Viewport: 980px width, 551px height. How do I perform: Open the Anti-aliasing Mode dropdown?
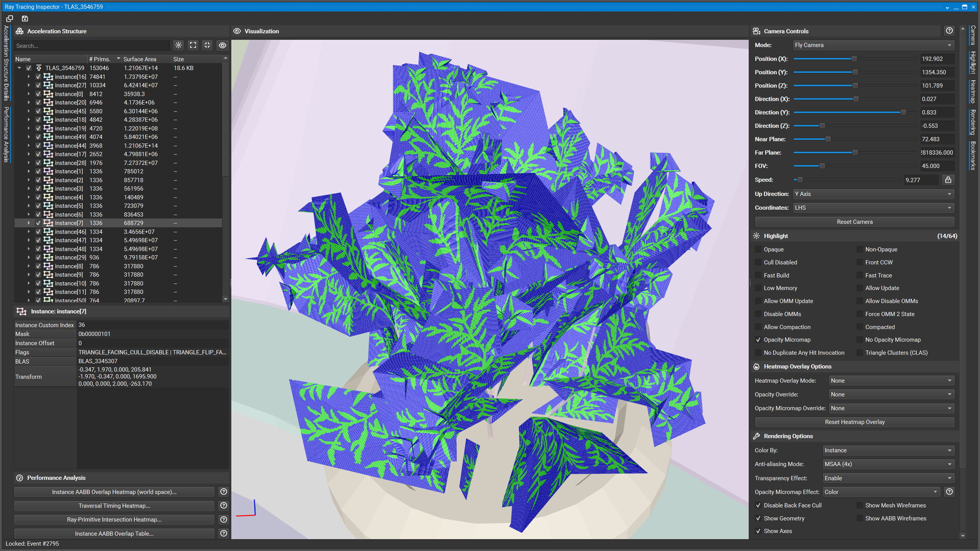point(888,464)
